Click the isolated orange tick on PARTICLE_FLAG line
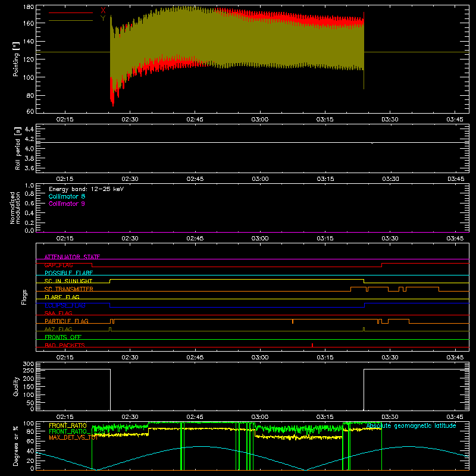476x476 pixels. [x=293, y=321]
